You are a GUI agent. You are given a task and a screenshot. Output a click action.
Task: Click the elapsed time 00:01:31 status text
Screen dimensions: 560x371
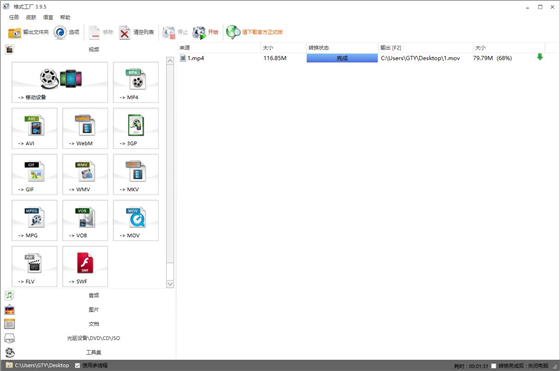471,366
